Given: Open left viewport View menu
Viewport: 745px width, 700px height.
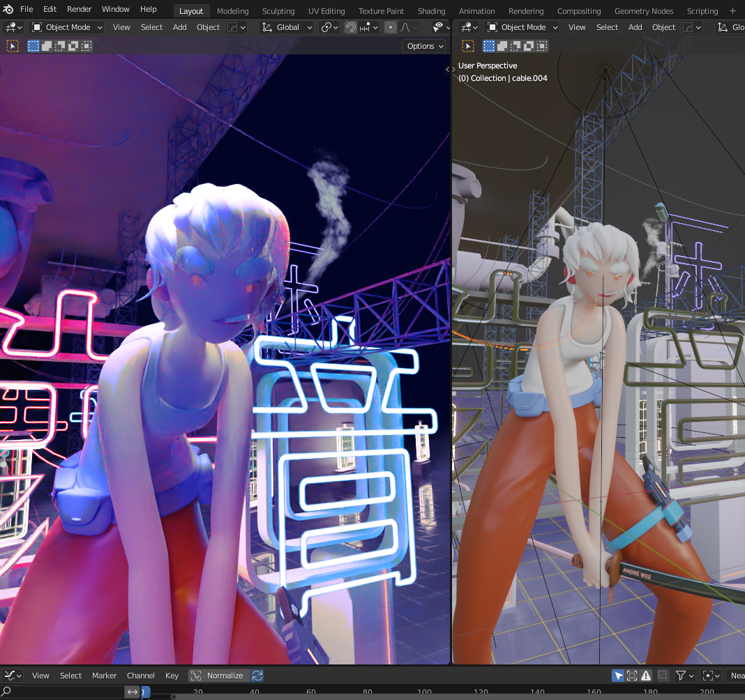Looking at the screenshot, I should 121,27.
